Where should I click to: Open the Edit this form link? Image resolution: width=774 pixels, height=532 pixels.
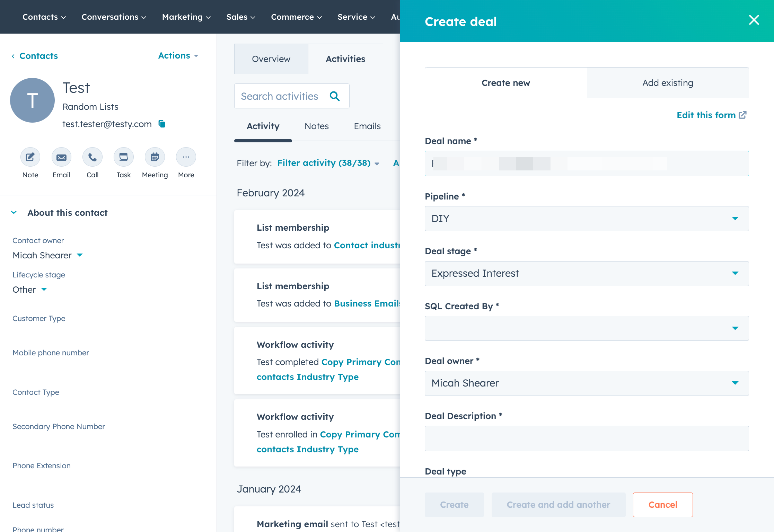point(712,115)
